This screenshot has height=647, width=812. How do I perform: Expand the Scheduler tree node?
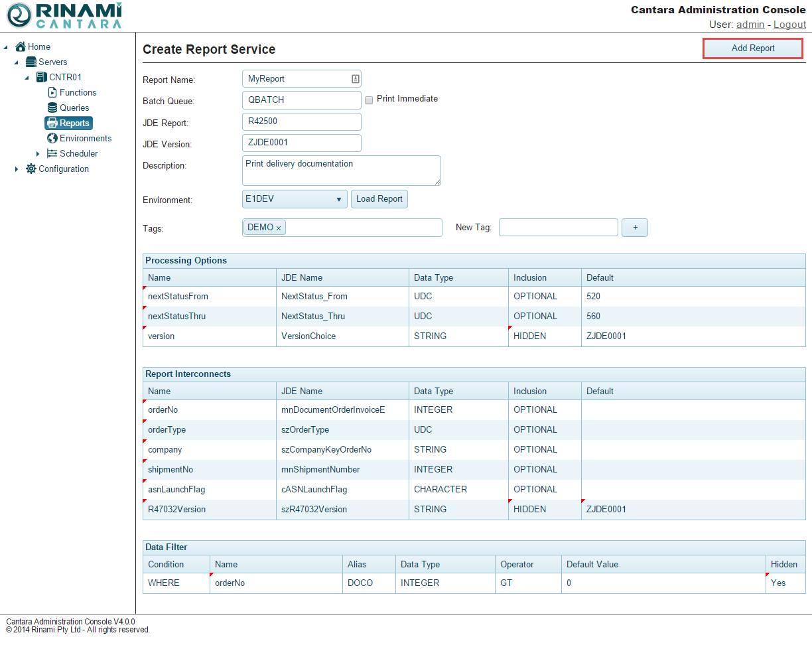click(38, 154)
